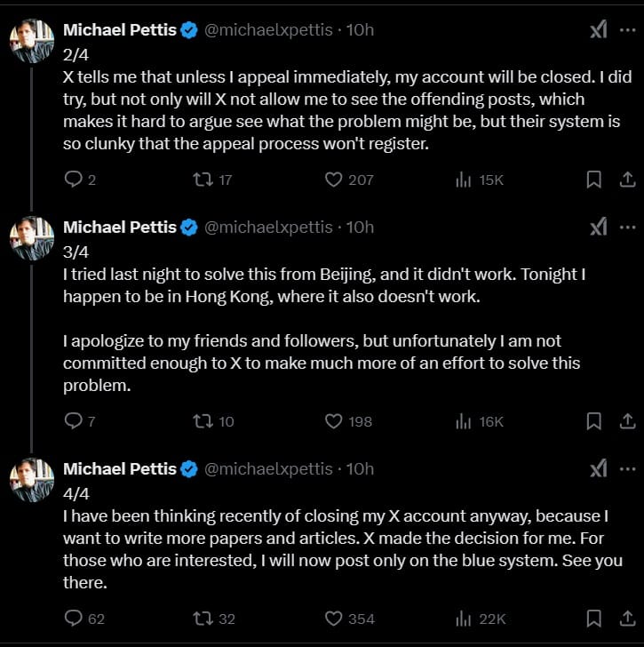Image resolution: width=644 pixels, height=647 pixels.
Task: Like the 4/4 post with 354 likes
Action: 334,619
